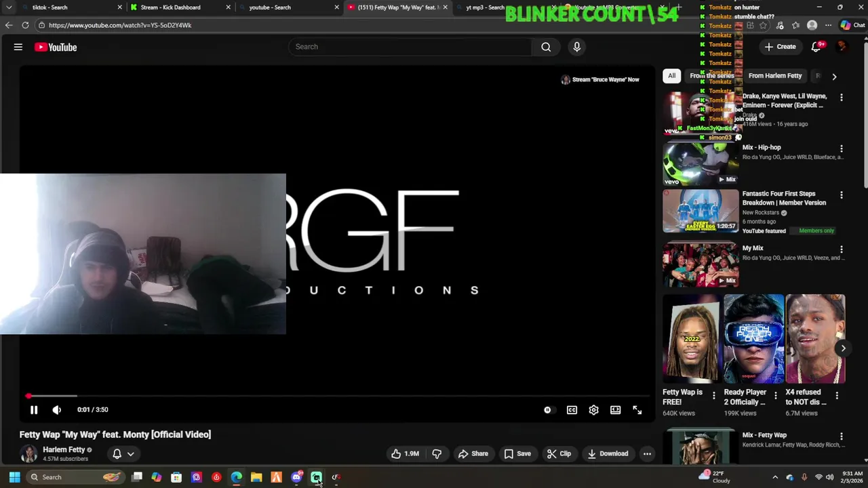Like the video with 1.9M likes
This screenshot has height=488, width=868.
[404, 453]
